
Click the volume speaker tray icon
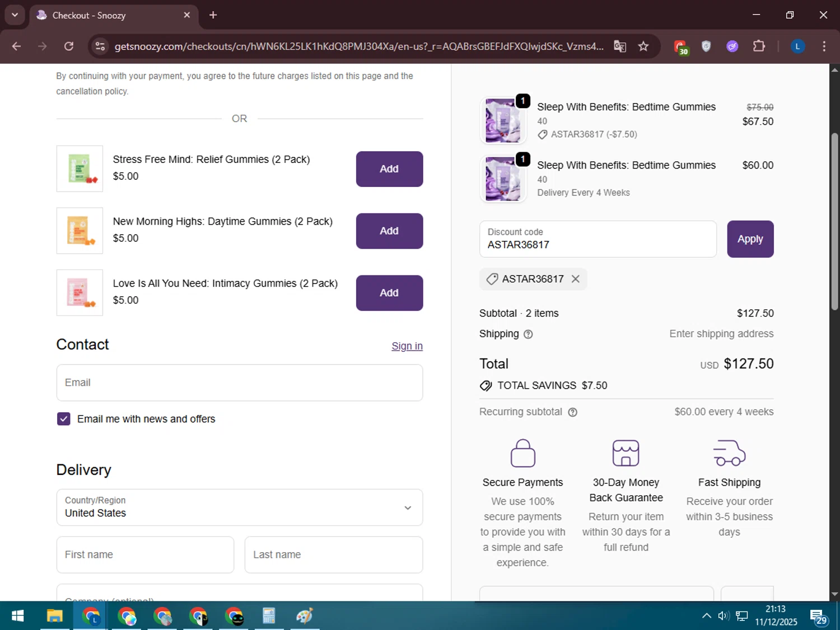(x=724, y=616)
